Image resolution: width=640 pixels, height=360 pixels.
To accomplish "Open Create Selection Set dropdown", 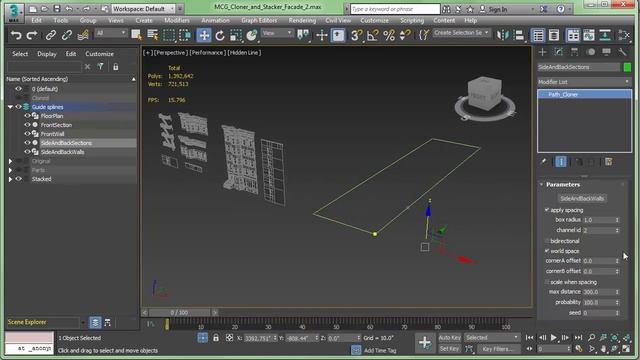I will (461, 33).
